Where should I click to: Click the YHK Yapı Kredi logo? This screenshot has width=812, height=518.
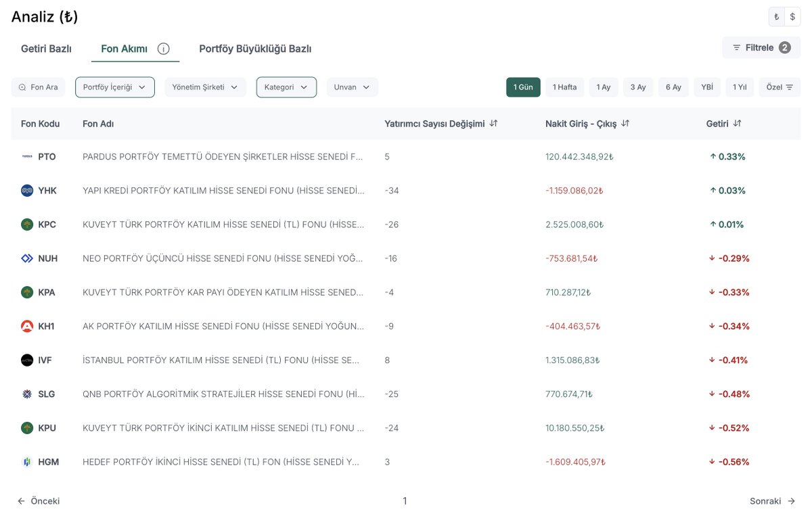[x=27, y=191]
